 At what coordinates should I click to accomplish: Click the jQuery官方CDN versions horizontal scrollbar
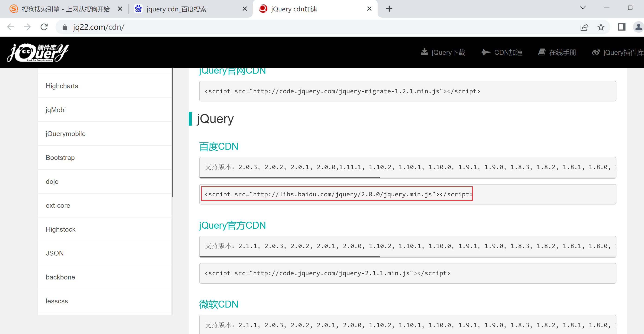point(290,257)
